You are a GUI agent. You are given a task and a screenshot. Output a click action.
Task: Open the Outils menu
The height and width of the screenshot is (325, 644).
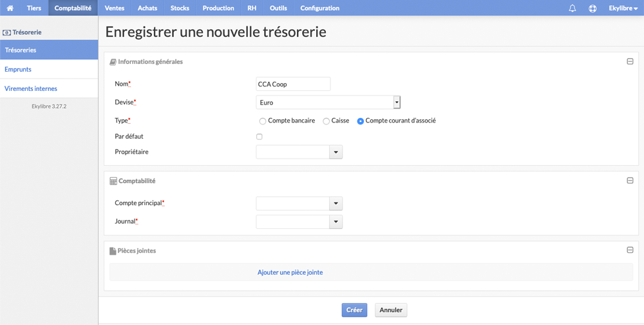278,8
